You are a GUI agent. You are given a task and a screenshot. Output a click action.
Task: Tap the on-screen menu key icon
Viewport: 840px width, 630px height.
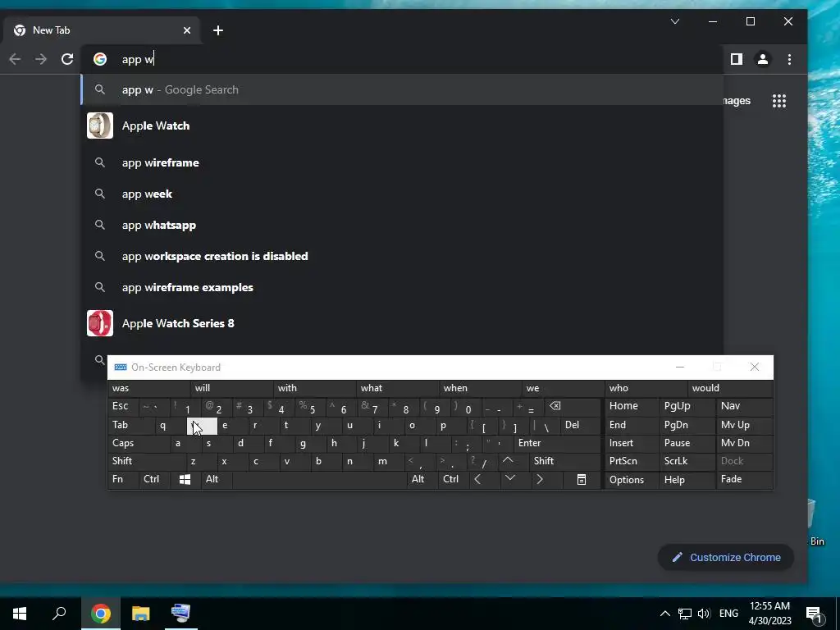coord(582,479)
